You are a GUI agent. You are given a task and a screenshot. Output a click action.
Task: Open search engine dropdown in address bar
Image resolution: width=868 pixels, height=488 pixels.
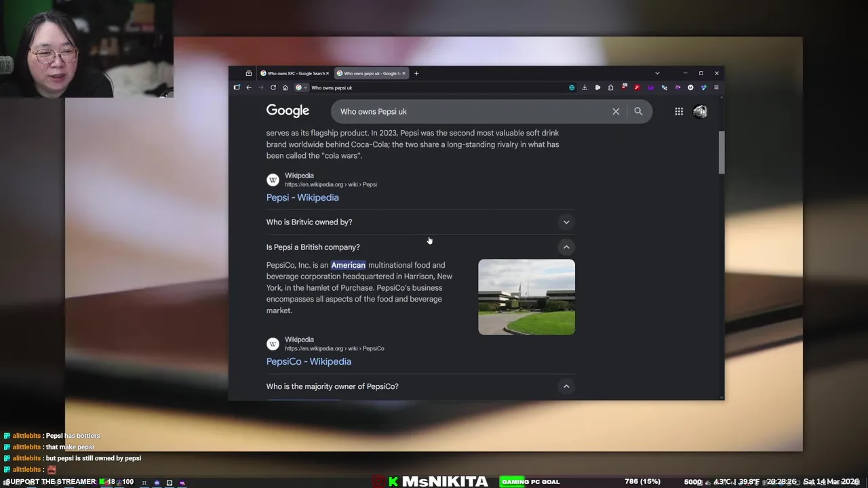(x=301, y=87)
